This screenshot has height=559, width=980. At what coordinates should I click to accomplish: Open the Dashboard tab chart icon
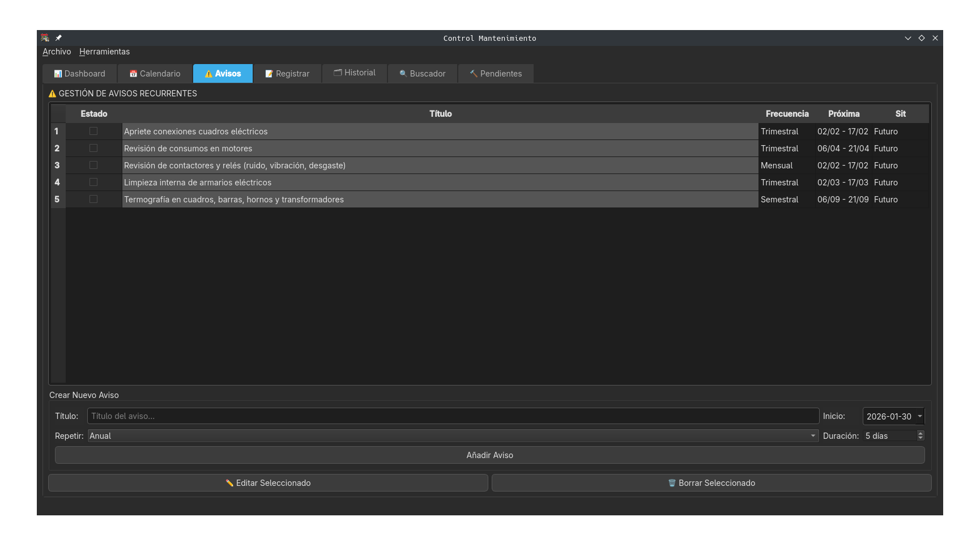58,74
